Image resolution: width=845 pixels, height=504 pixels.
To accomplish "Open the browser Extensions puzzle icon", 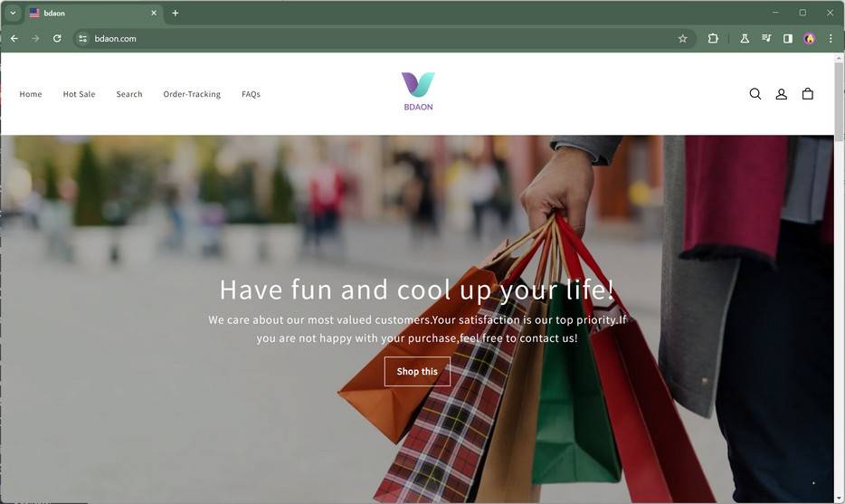I will pos(713,38).
